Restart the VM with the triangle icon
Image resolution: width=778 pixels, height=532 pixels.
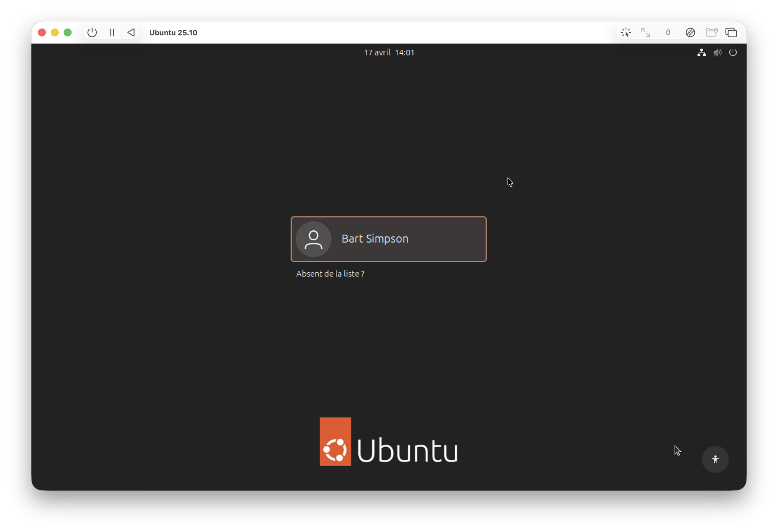point(131,33)
